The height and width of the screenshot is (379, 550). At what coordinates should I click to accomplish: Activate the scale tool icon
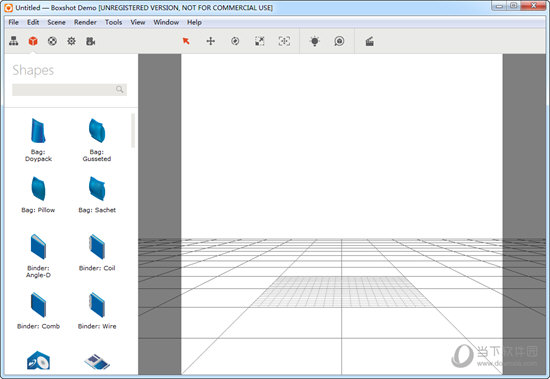click(260, 41)
